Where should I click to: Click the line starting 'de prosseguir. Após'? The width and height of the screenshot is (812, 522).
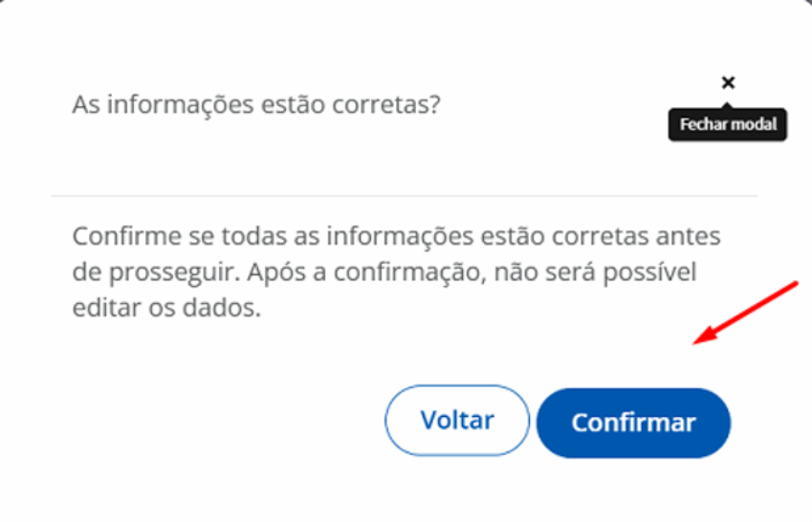[x=384, y=272]
